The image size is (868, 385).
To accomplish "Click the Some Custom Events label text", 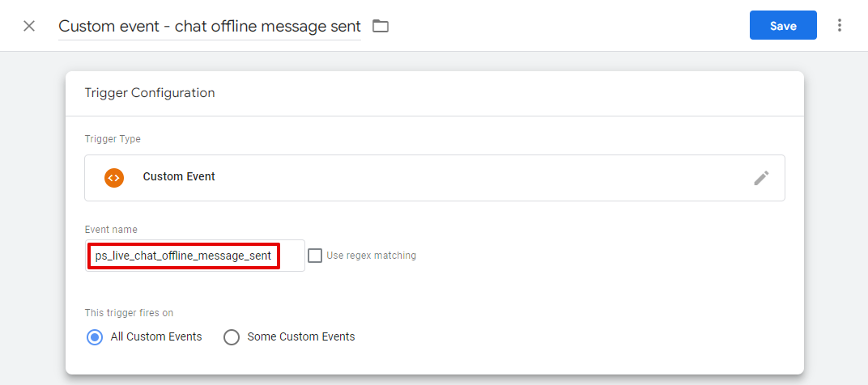I will (300, 336).
